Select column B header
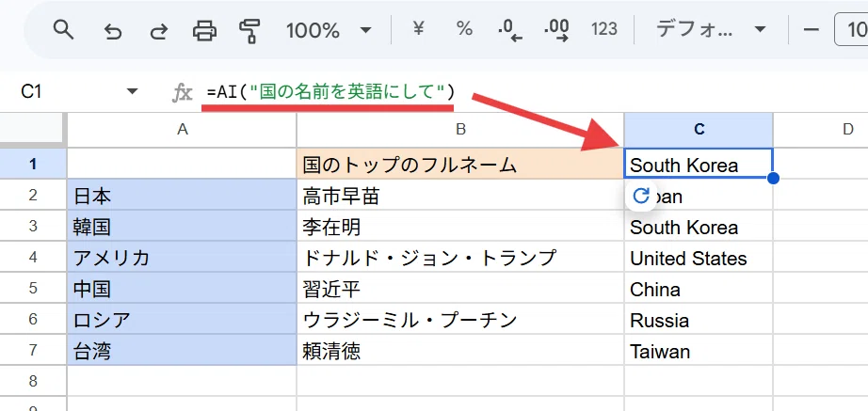The height and width of the screenshot is (411, 868). pyautogui.click(x=460, y=130)
